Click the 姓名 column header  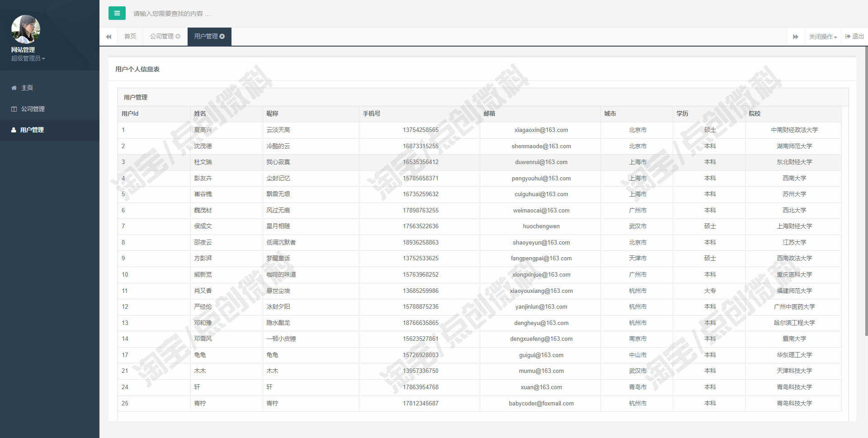[x=226, y=113]
